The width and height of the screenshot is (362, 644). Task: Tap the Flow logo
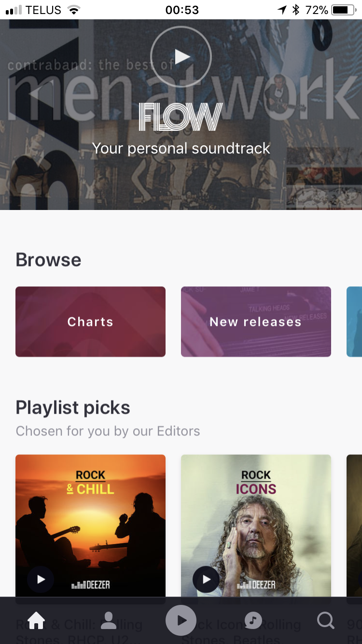(x=181, y=117)
